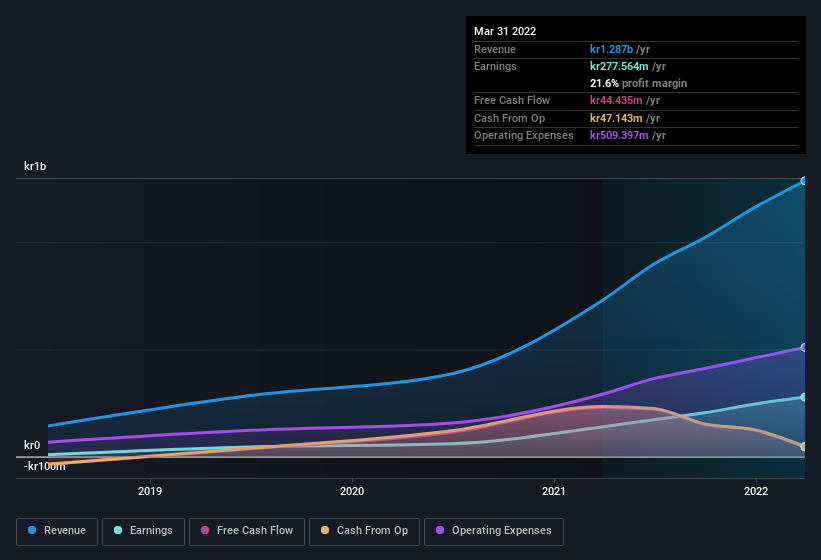Viewport: 821px width, 560px height.
Task: Select the Revenue endpoint marker on chart
Action: 803,181
